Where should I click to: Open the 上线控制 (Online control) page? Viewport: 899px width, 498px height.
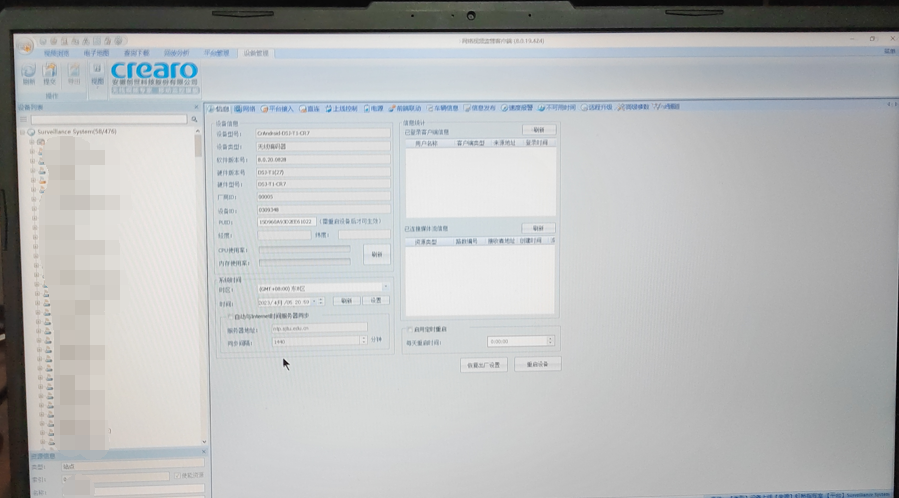point(342,108)
